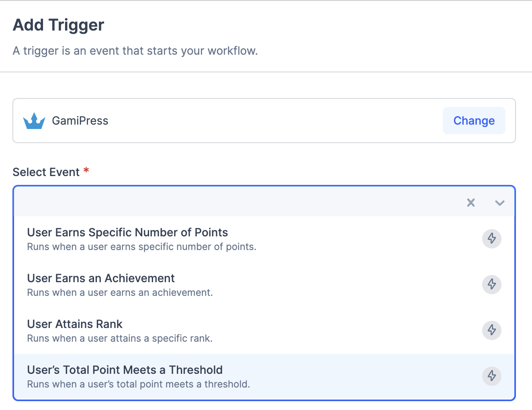Clear the Select Event field with X
This screenshot has width=532, height=410.
click(471, 203)
